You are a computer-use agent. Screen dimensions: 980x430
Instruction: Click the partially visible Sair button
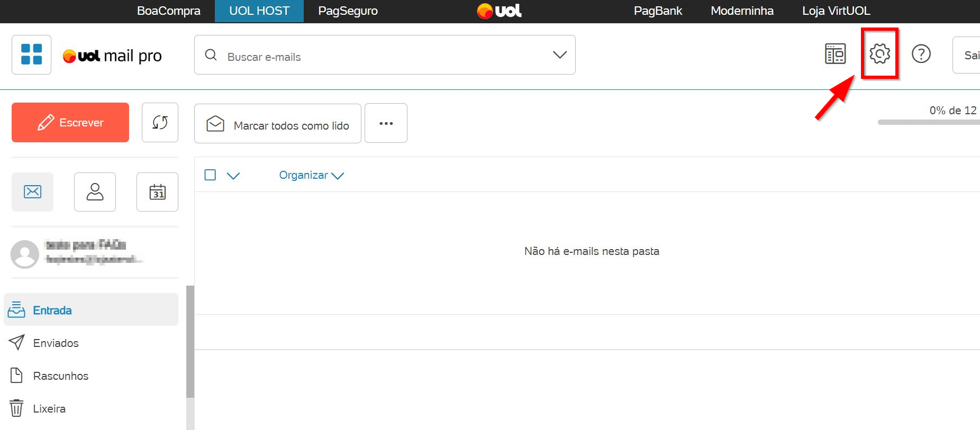point(966,54)
